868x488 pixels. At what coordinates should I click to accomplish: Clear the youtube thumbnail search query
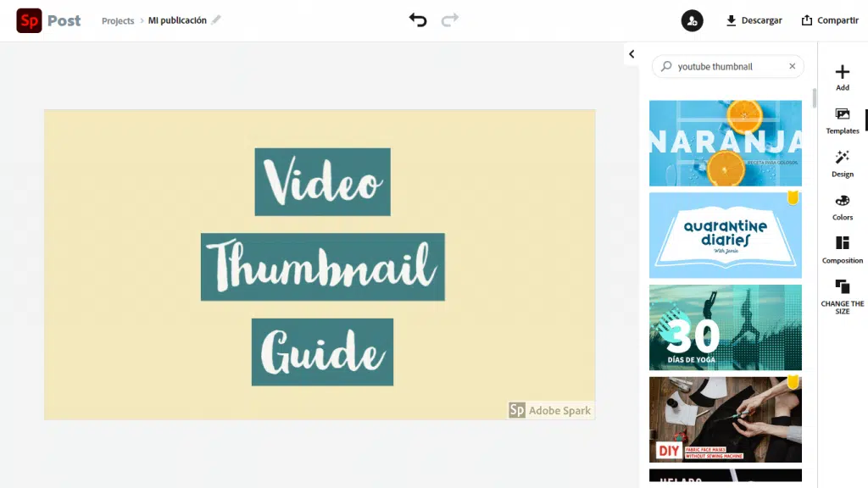(x=792, y=66)
